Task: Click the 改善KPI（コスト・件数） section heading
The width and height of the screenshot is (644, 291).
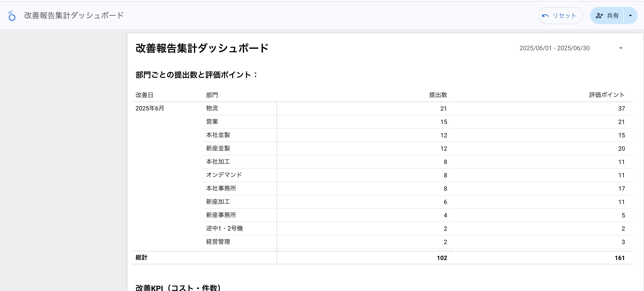Action: 178,287
